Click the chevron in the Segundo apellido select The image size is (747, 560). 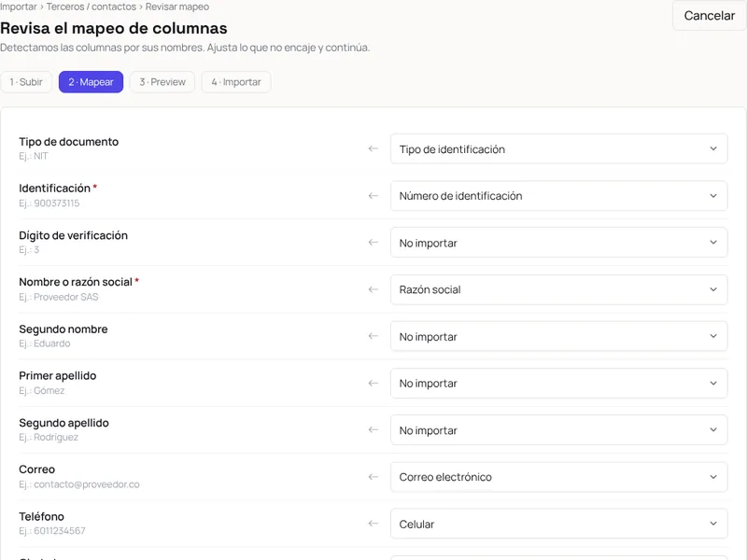click(713, 429)
